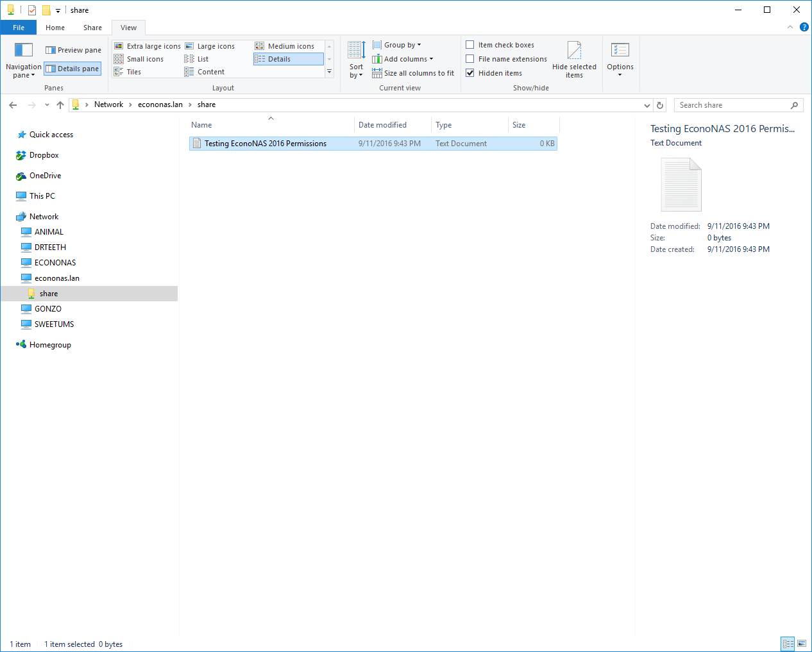Open folder Options
Screen dimensions: 812x652
tap(620, 60)
